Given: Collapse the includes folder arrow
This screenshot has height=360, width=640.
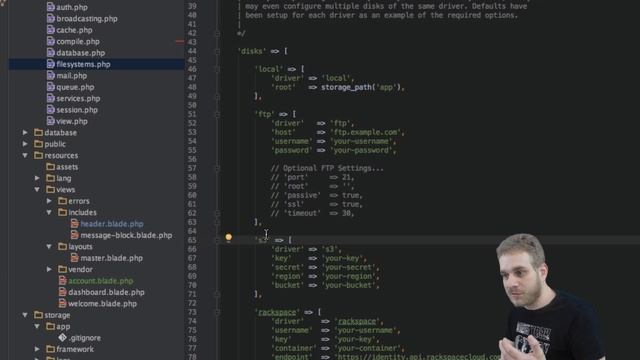Looking at the screenshot, I should (49, 213).
